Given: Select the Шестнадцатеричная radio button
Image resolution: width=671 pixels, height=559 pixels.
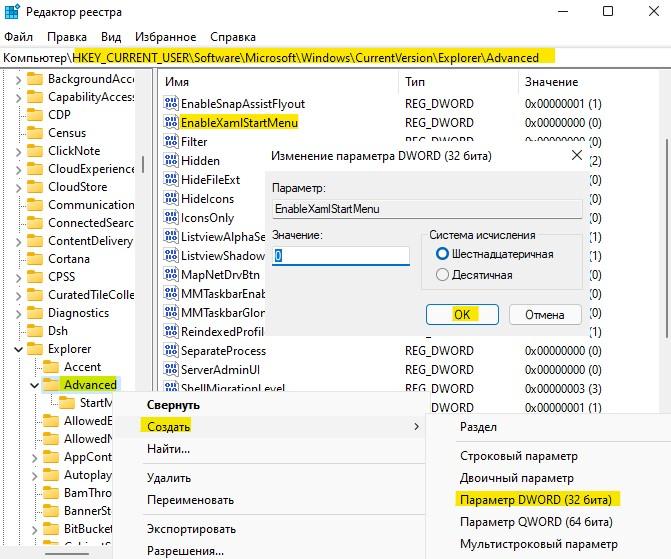Looking at the screenshot, I should point(442,254).
